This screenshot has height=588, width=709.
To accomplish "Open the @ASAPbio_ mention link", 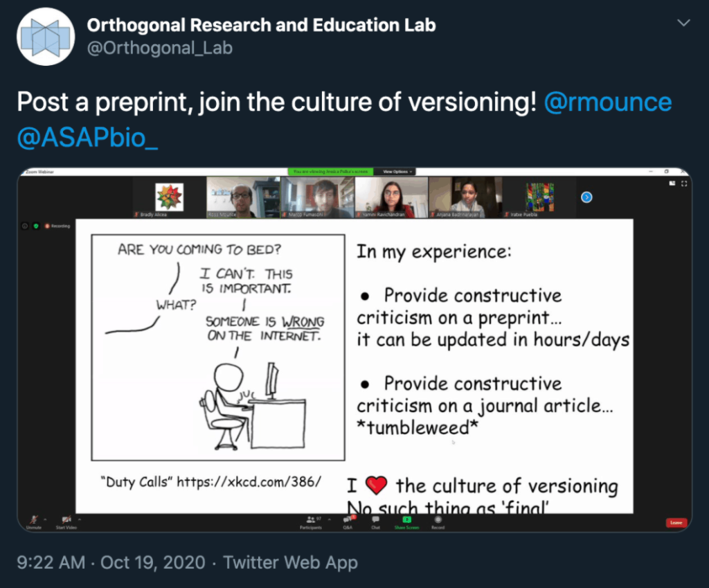I will point(87,136).
